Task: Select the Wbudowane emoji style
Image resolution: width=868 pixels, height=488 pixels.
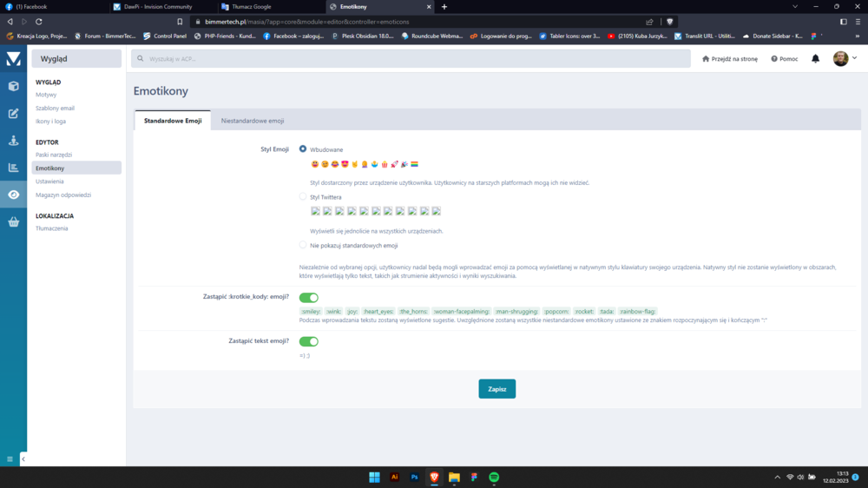Action: pos(303,149)
